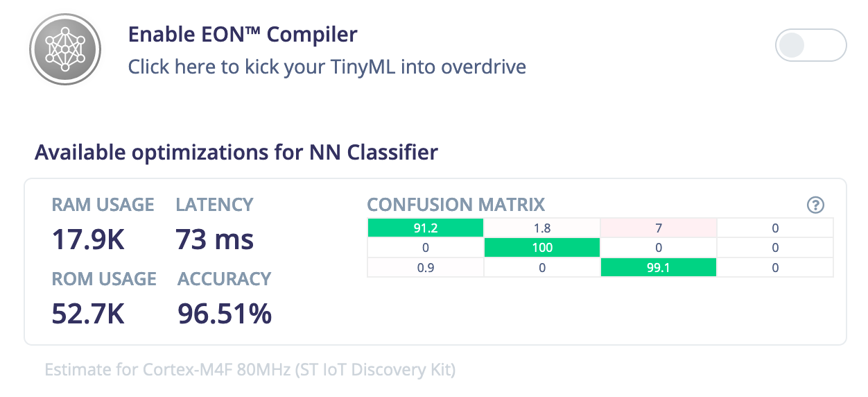Select the 91.2 green confusion matrix cell

click(426, 228)
